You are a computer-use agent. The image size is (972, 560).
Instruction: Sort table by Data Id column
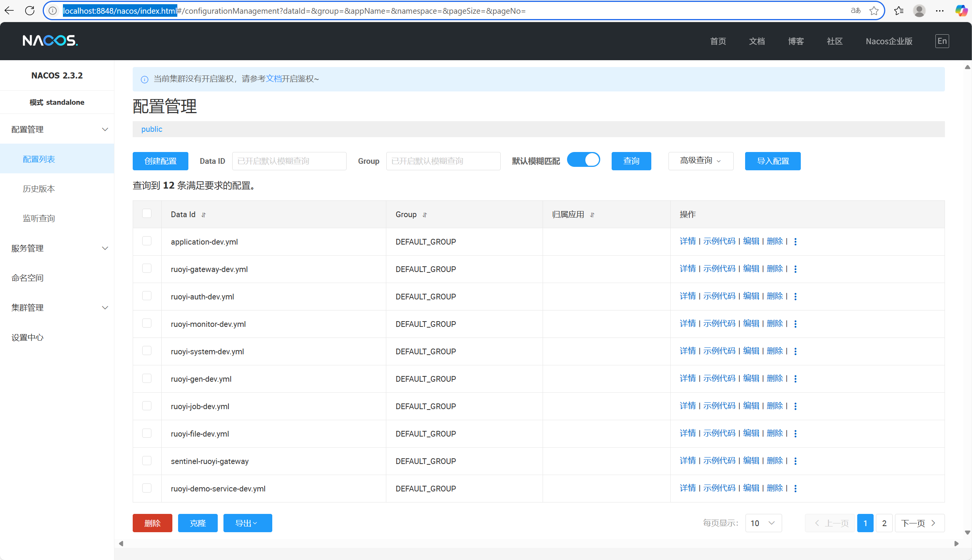(204, 215)
